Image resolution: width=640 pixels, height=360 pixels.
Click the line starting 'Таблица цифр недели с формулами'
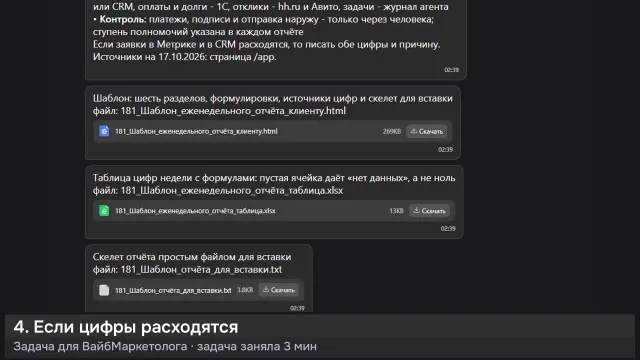click(274, 178)
